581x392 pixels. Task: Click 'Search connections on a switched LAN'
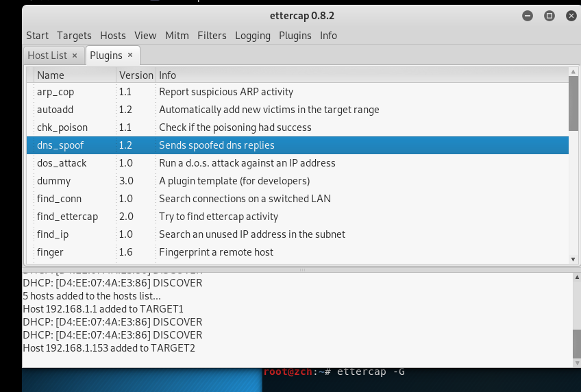245,199
